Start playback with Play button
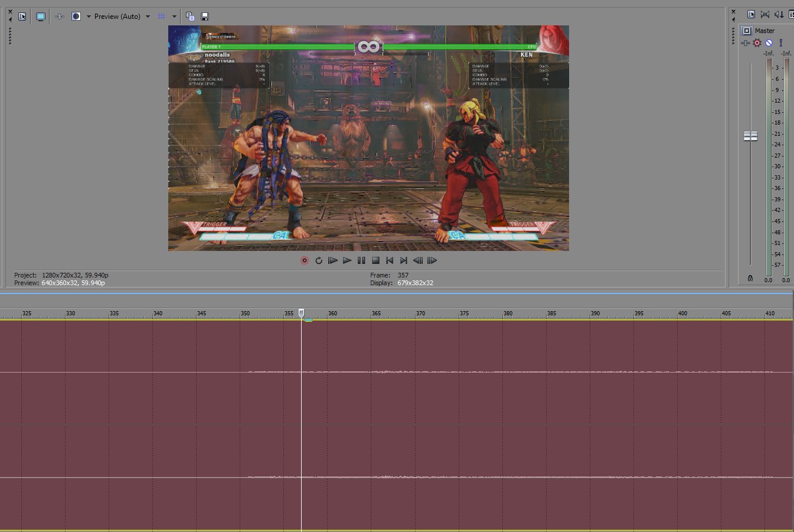This screenshot has height=532, width=794. [x=347, y=260]
